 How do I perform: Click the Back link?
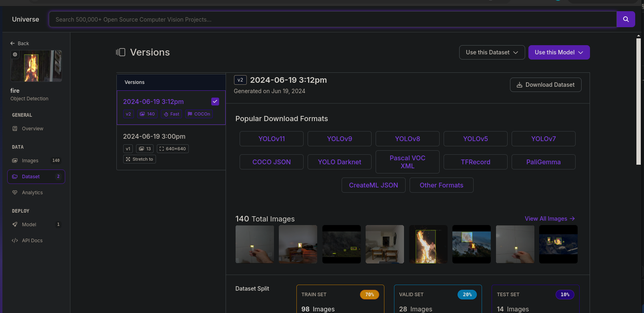(x=20, y=43)
